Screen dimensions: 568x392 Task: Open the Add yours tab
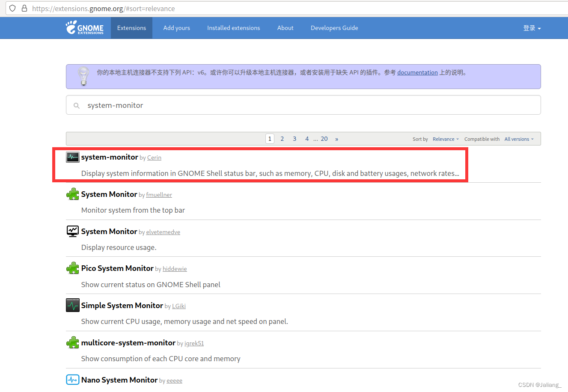pyautogui.click(x=176, y=28)
